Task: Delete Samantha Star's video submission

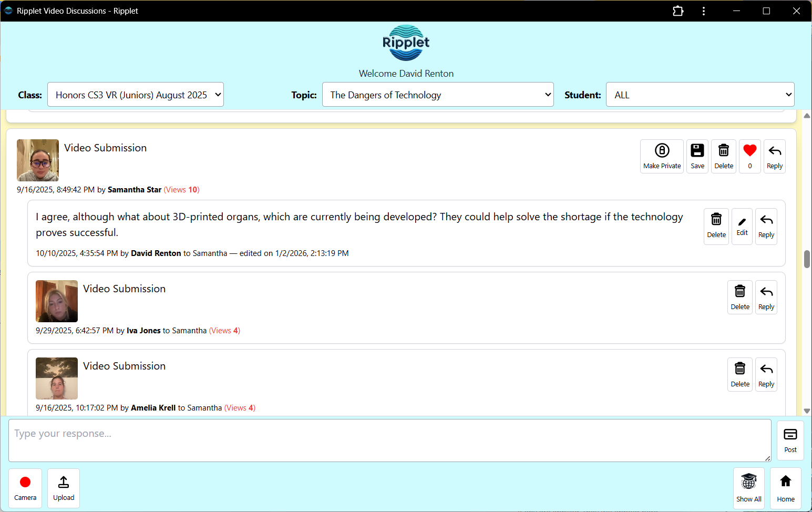Action: (724, 156)
